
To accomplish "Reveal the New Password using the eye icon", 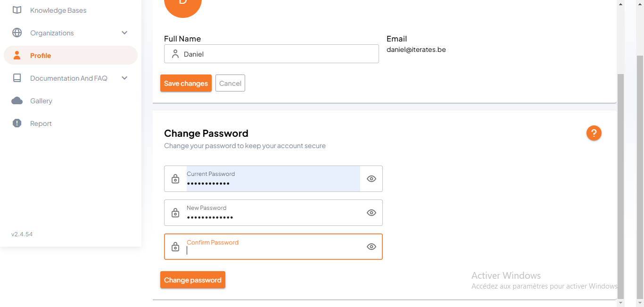I will click(371, 213).
